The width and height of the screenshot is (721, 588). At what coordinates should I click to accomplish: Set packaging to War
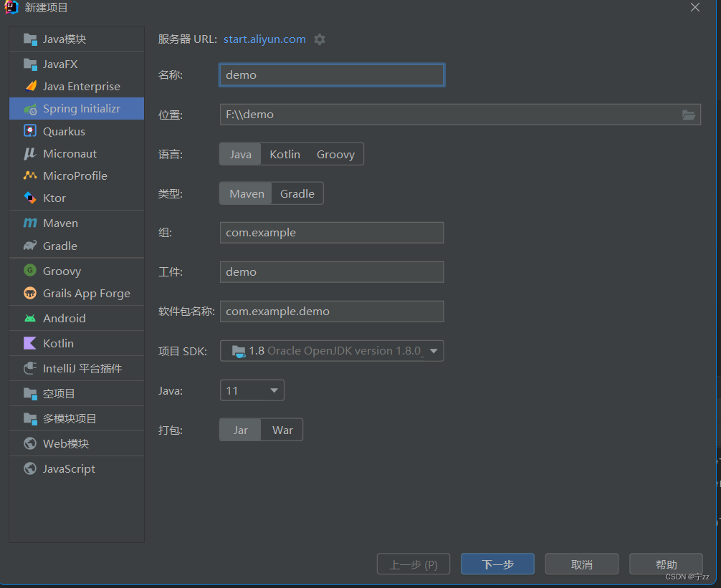coord(282,430)
